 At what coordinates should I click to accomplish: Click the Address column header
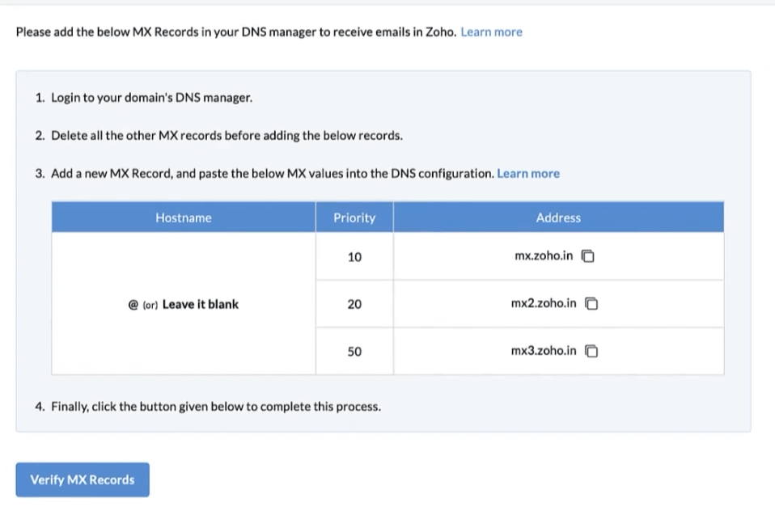tap(558, 217)
